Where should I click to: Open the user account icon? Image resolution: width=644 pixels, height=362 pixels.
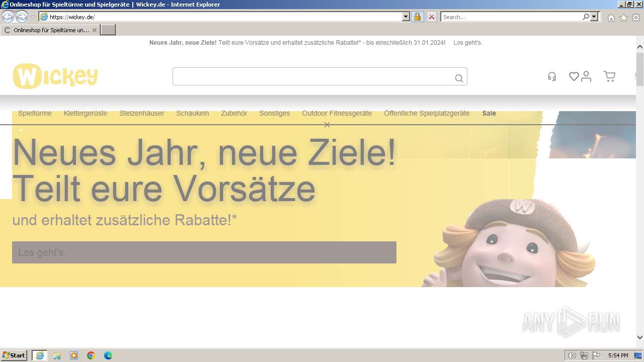586,76
